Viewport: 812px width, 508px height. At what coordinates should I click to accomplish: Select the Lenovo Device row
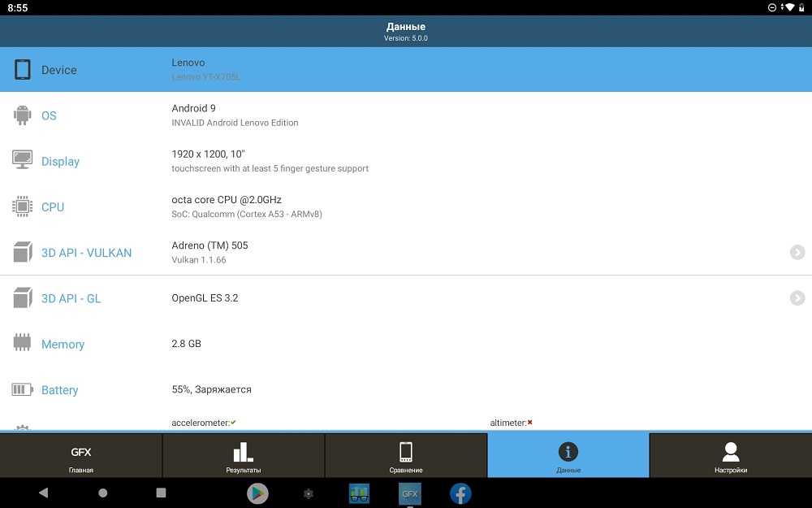tap(406, 70)
